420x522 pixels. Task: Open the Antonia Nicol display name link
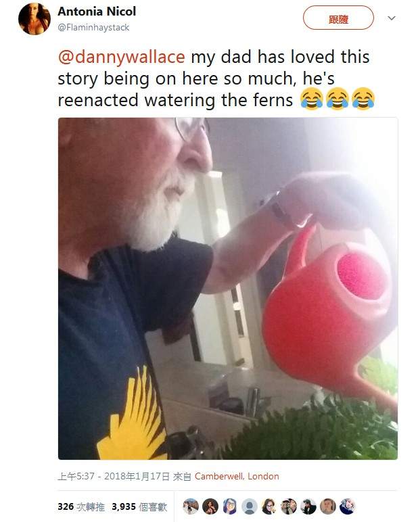point(97,11)
